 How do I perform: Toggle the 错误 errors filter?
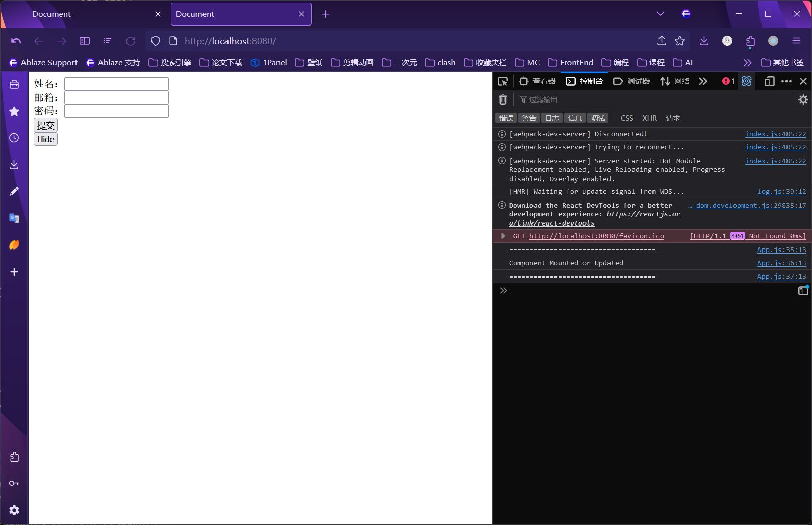click(x=506, y=118)
